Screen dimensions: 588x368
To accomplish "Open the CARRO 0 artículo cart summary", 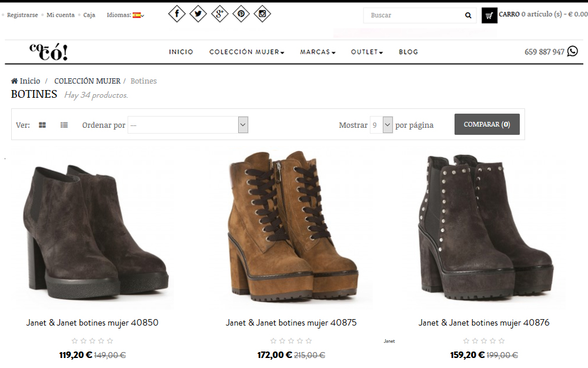I will (543, 14).
